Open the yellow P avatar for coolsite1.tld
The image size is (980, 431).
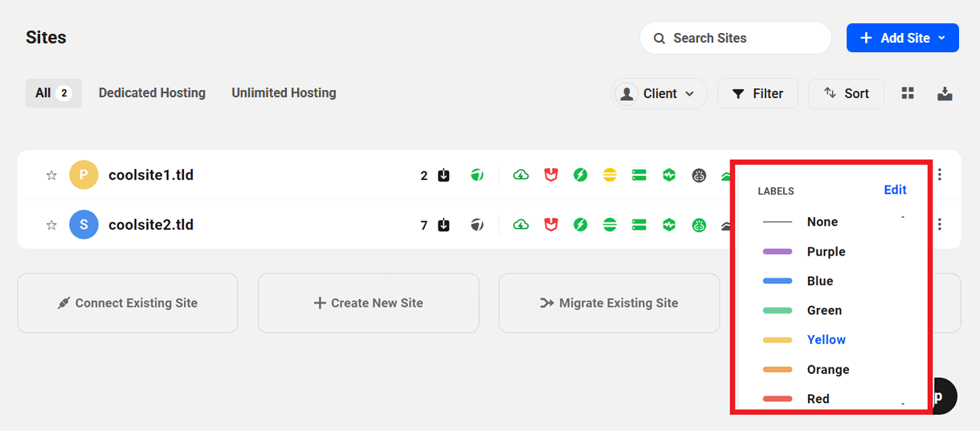point(84,174)
